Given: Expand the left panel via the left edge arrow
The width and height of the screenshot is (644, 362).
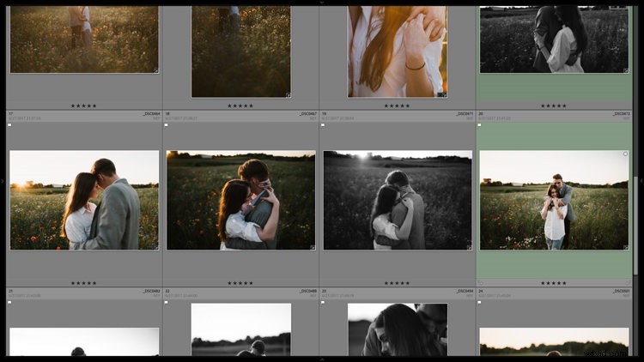Looking at the screenshot, I should [3, 181].
